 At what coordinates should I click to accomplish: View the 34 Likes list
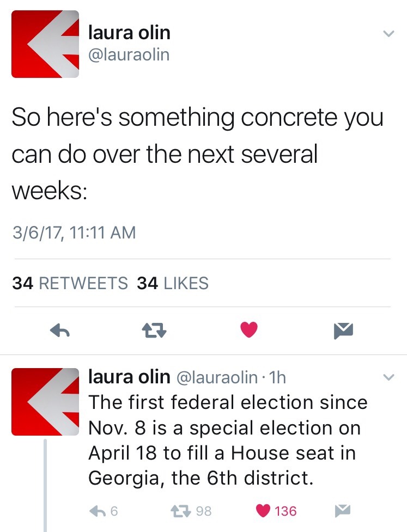click(173, 283)
